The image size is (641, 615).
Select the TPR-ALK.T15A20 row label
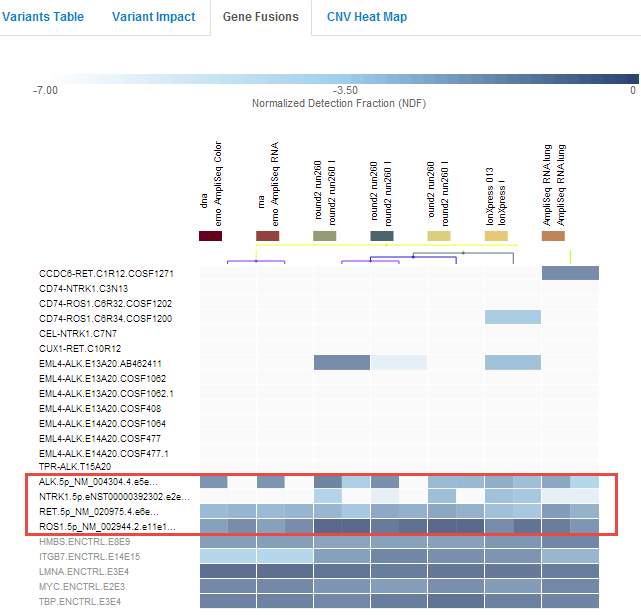(x=75, y=466)
